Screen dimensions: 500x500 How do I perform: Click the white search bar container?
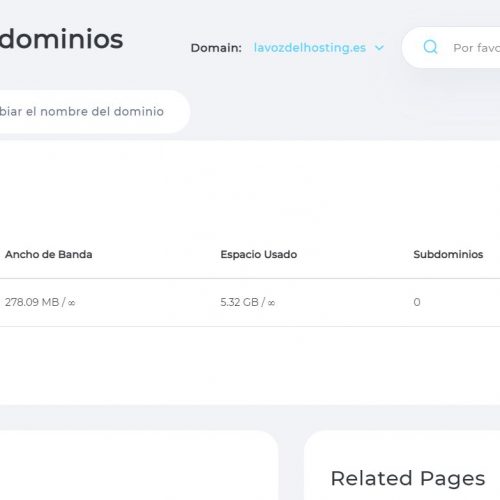451,48
